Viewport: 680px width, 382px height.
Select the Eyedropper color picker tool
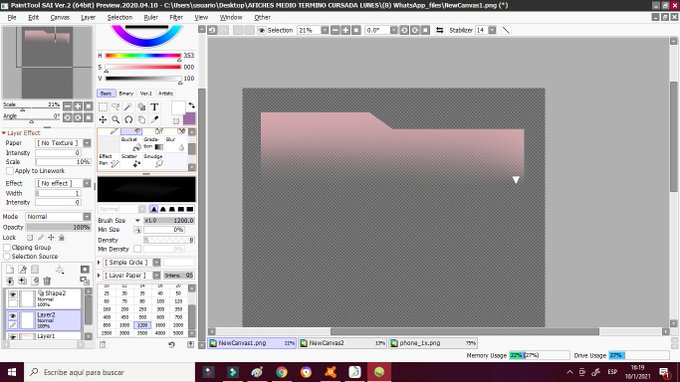click(154, 120)
